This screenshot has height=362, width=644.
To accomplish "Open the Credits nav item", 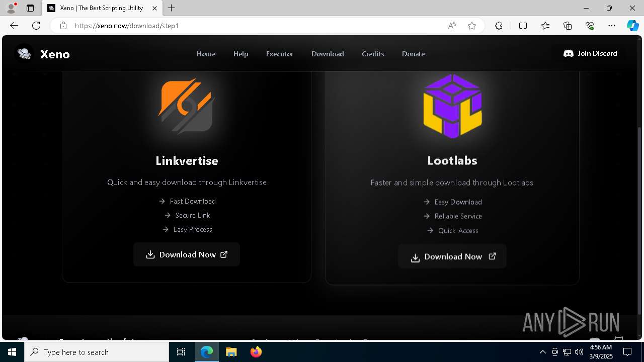I will tap(373, 54).
